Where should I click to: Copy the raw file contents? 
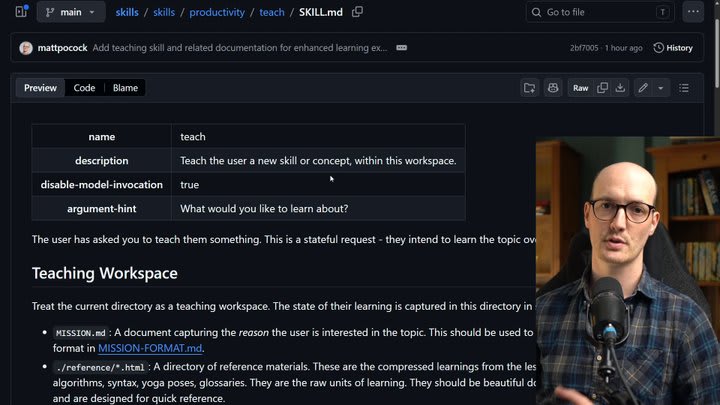[x=602, y=88]
